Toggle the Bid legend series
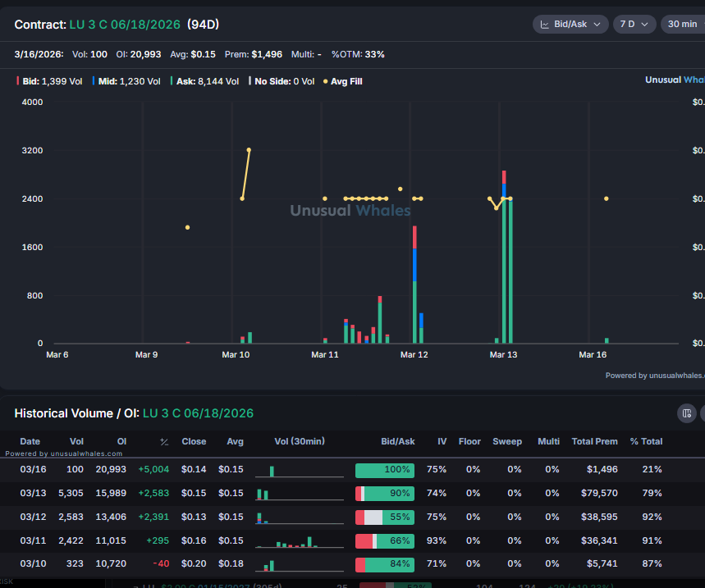This screenshot has width=705, height=588. pos(49,81)
